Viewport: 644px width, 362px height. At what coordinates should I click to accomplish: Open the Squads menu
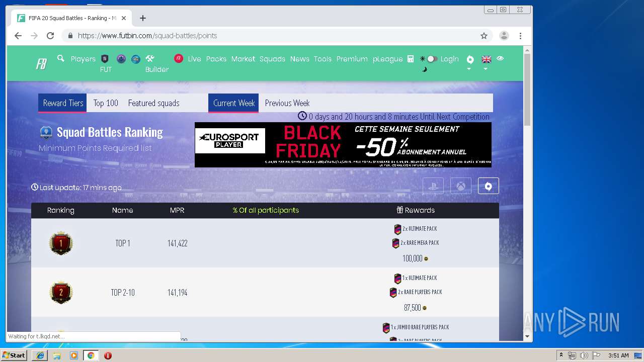[x=272, y=59]
